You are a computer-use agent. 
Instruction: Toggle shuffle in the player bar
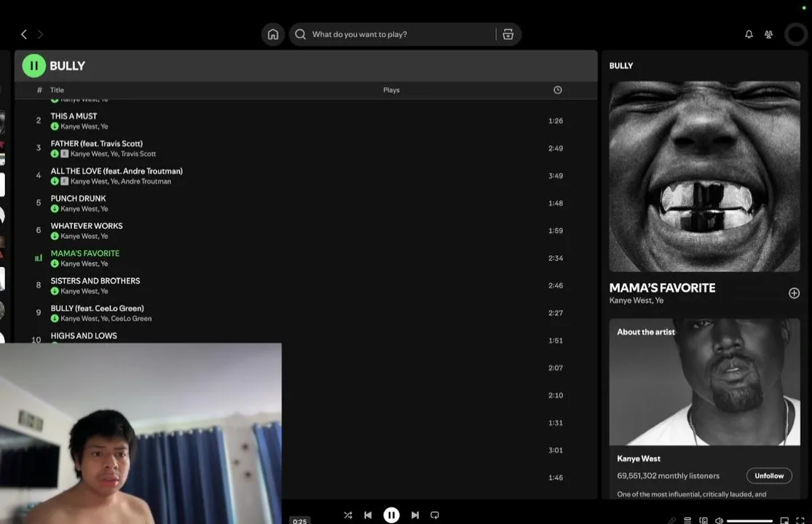coord(348,515)
